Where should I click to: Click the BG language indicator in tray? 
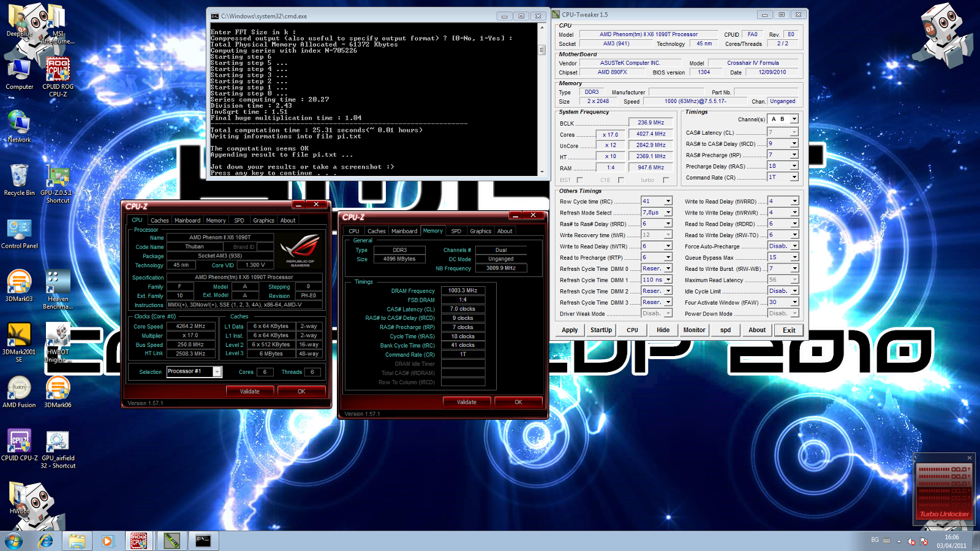coord(875,540)
